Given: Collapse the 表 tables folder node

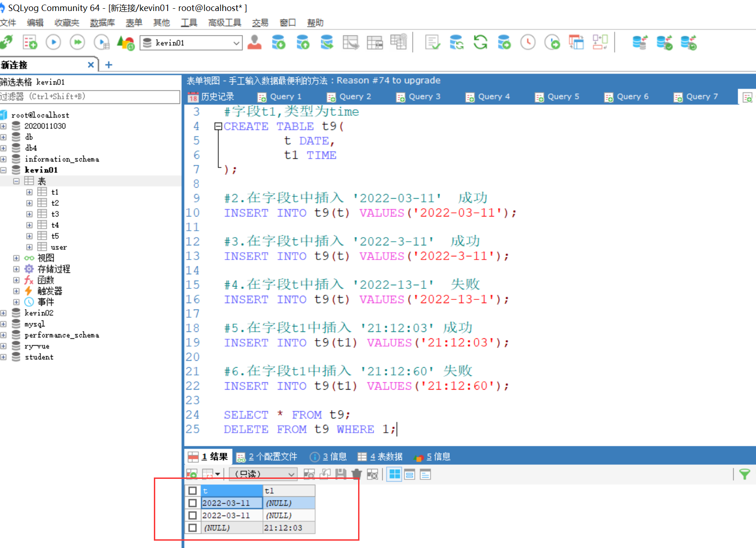Looking at the screenshot, I should 16,181.
